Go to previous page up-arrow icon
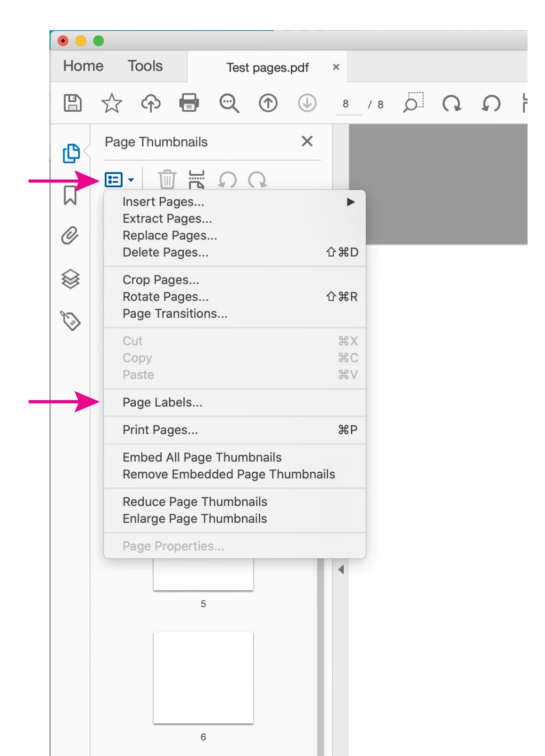The height and width of the screenshot is (756, 545). pyautogui.click(x=268, y=103)
